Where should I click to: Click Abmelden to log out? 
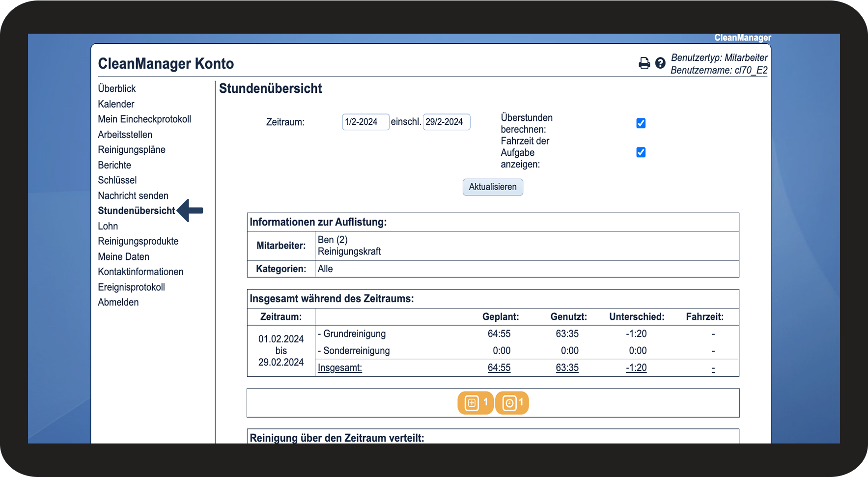pos(118,302)
